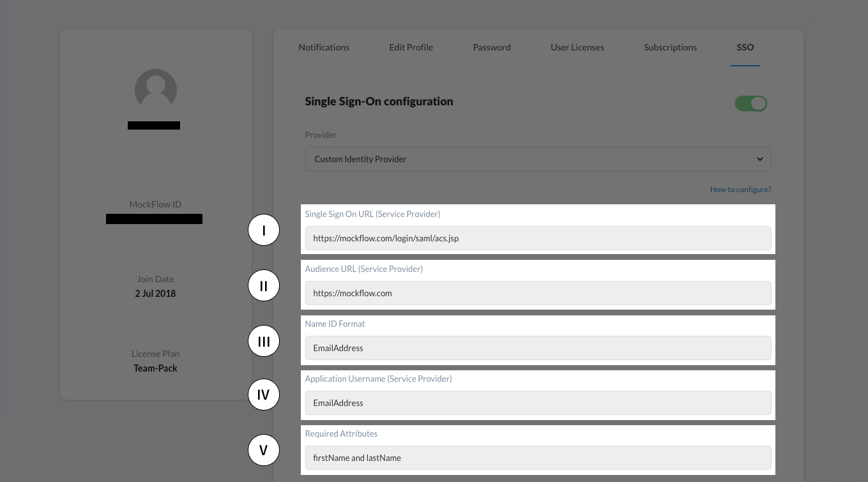Click the Single Sign-On configuration heading
Image resolution: width=868 pixels, height=482 pixels.
pyautogui.click(x=379, y=101)
